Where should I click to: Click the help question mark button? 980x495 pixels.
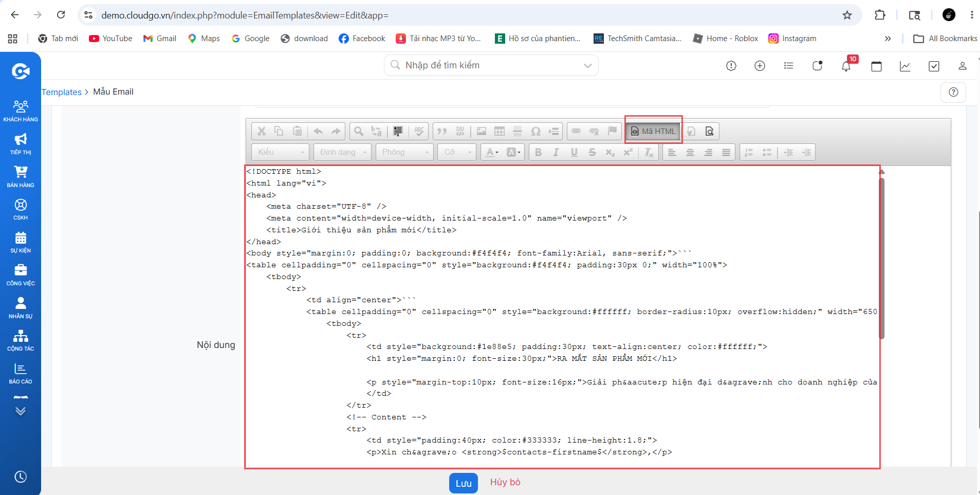coord(953,92)
